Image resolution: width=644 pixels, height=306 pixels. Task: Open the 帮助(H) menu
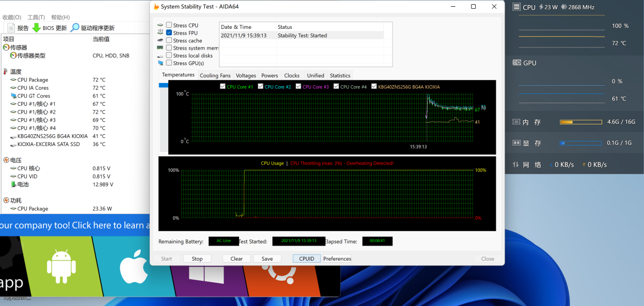click(x=60, y=17)
